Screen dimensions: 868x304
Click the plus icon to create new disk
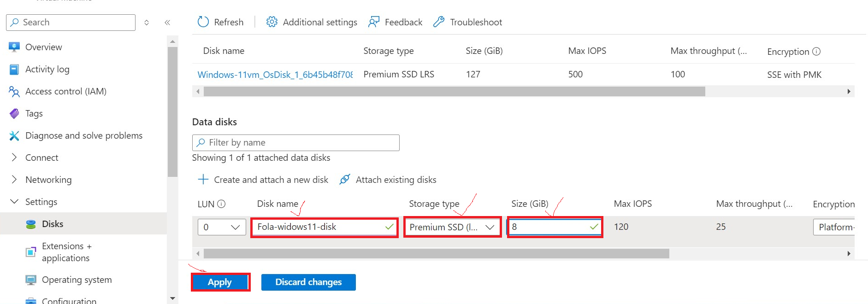coord(203,180)
